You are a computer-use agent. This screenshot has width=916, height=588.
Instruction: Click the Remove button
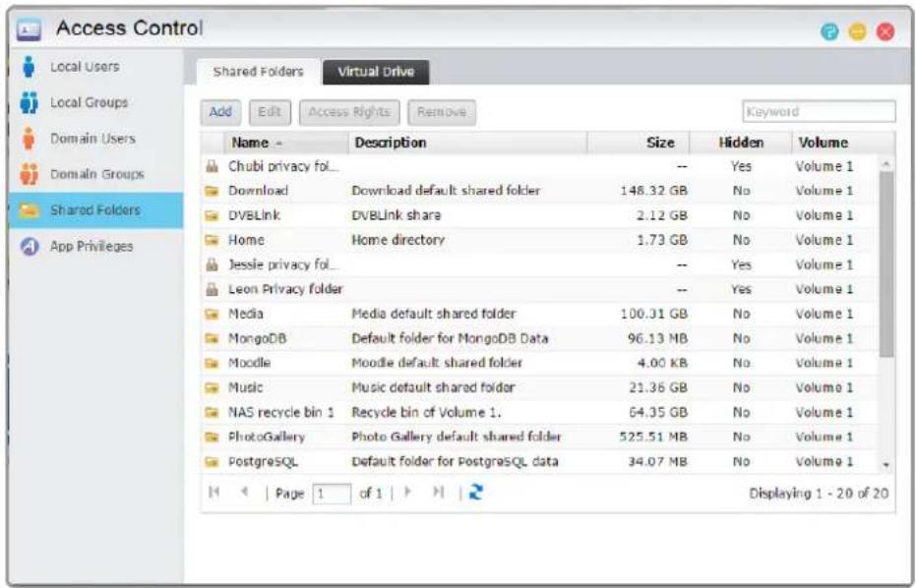[x=442, y=112]
